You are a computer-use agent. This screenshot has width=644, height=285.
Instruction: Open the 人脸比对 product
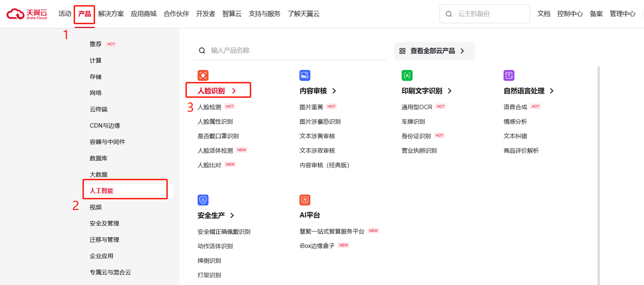click(x=209, y=165)
